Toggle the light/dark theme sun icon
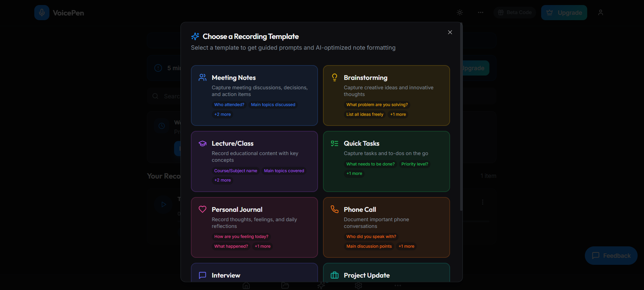This screenshot has height=290, width=644. click(x=460, y=12)
